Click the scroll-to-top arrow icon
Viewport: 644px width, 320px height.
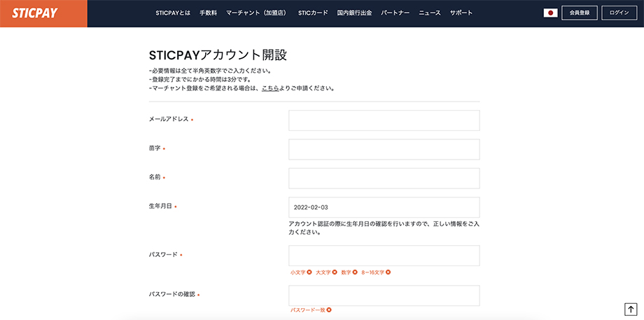[x=630, y=309]
